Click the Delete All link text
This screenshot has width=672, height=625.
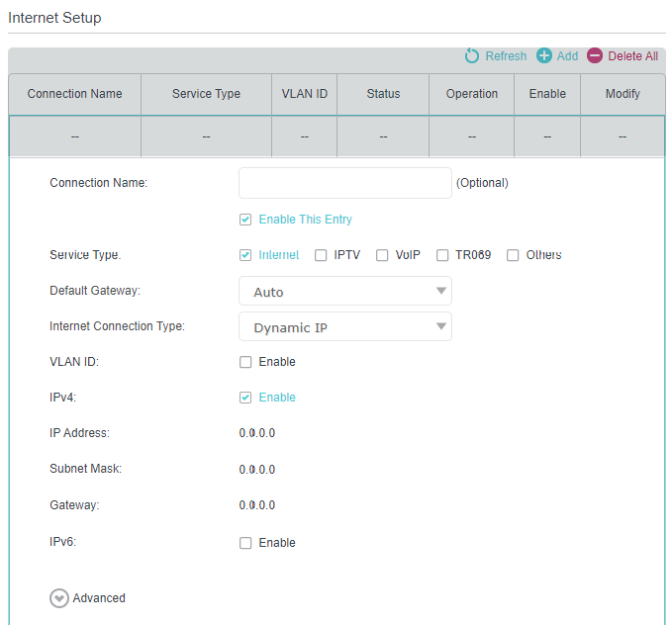point(632,56)
